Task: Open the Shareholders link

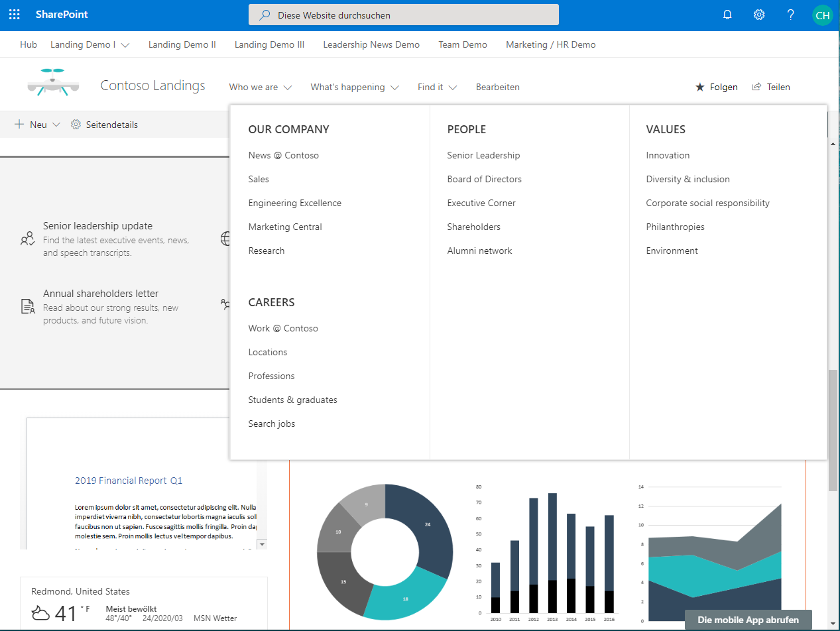Action: tap(474, 227)
